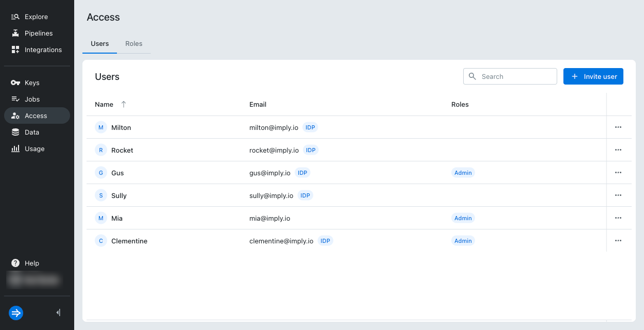Screen dimensions: 644x330
Task: Click the Name column header text
Action: click(104, 104)
